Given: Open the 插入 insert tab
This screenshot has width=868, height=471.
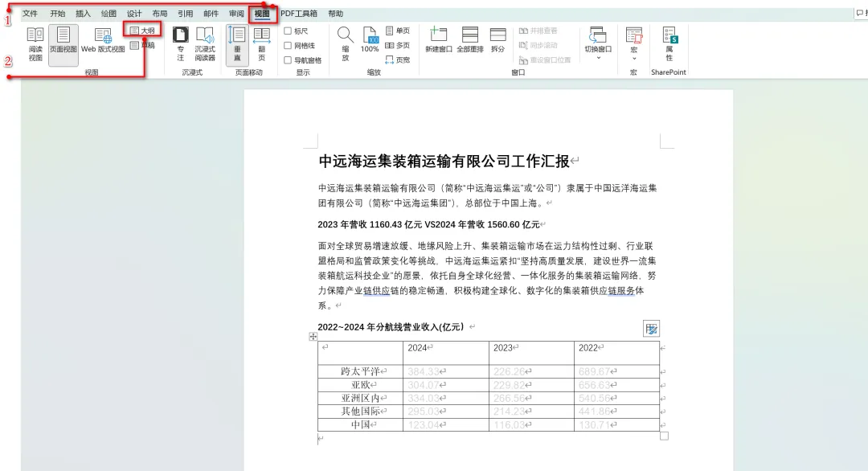Looking at the screenshot, I should (83, 14).
